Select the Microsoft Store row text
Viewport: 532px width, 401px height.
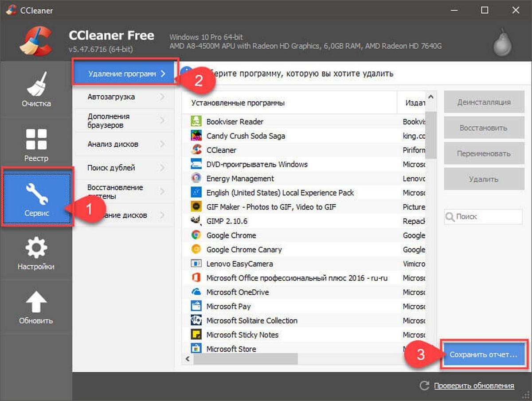(x=231, y=349)
